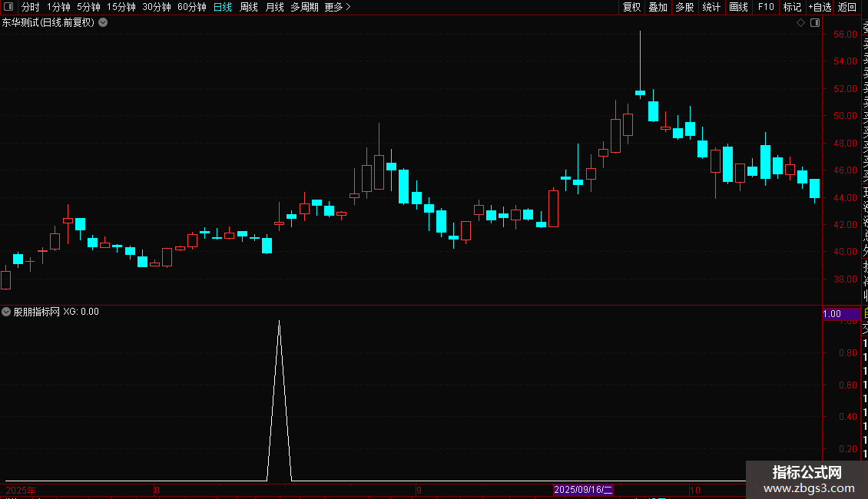The height and width of the screenshot is (499, 868).
Task: Select the 5分钟 period tab
Action: pos(88,7)
